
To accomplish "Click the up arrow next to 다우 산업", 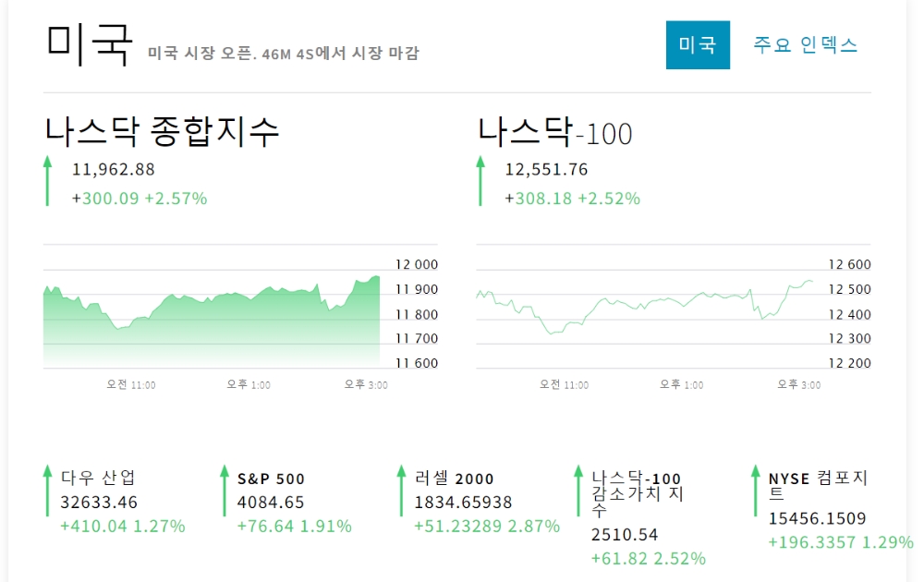I will click(x=48, y=491).
